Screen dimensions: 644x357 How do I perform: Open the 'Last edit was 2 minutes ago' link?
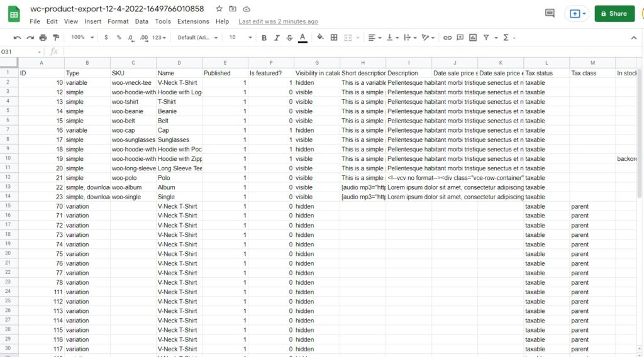pos(278,21)
